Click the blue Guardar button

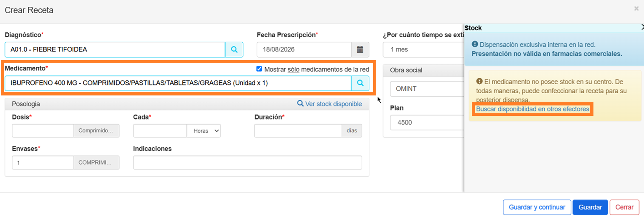pos(590,207)
